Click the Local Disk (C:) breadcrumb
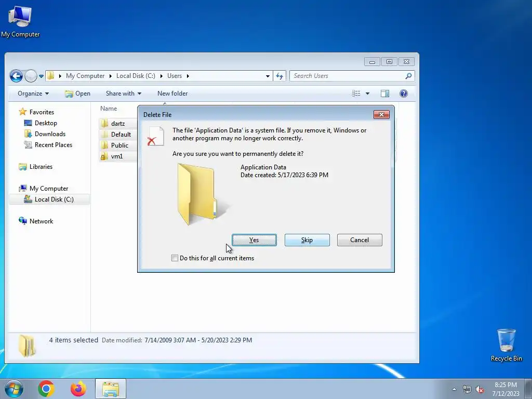 136,76
